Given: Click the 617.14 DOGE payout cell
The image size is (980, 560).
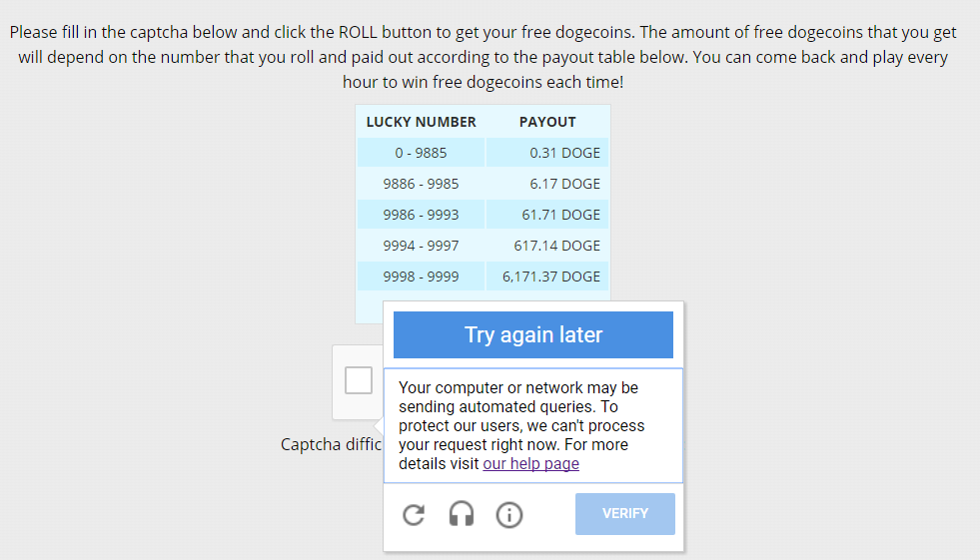Looking at the screenshot, I should coord(546,246).
